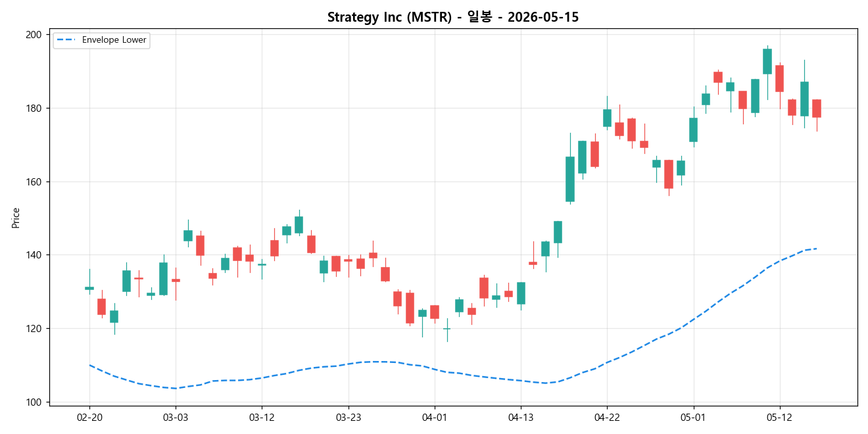Click the y-axis tick label 140
The width and height of the screenshot is (868, 434).
34,255
